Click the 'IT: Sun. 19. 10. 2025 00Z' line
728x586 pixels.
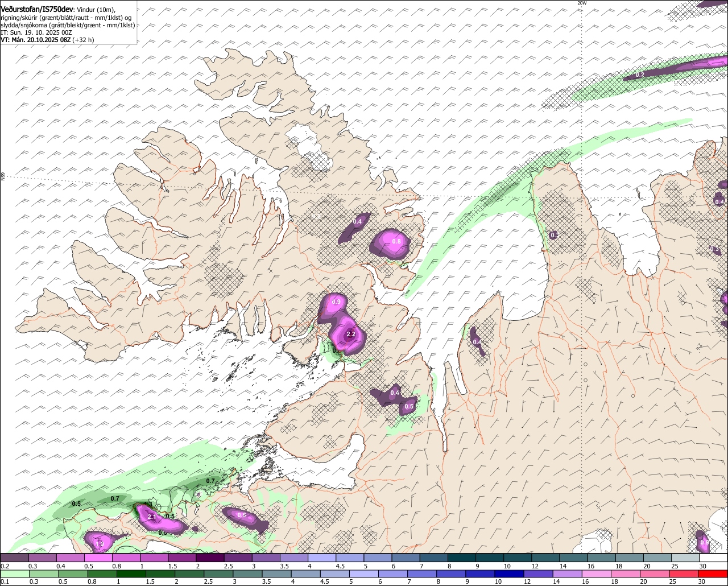(36, 32)
